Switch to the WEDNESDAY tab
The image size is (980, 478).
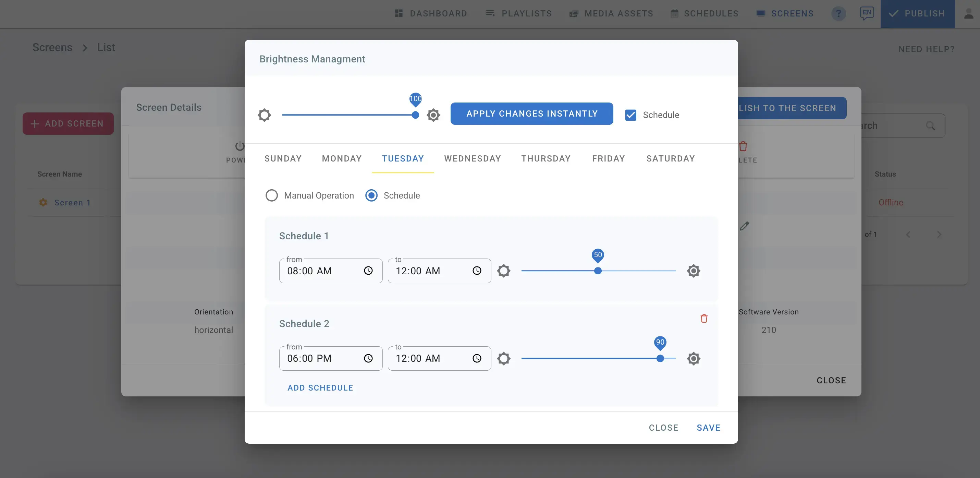point(473,158)
